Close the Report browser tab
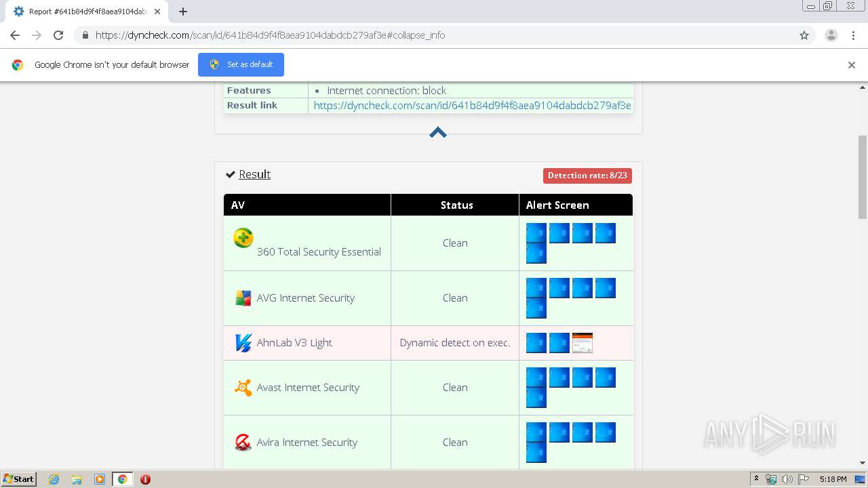The image size is (868, 488). 157,12
